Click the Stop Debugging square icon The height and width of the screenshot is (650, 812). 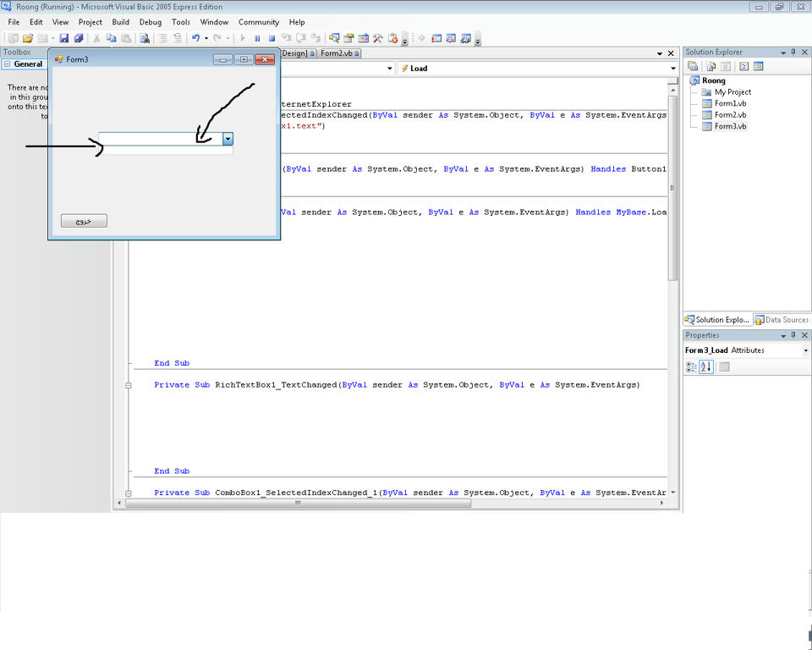(x=272, y=38)
